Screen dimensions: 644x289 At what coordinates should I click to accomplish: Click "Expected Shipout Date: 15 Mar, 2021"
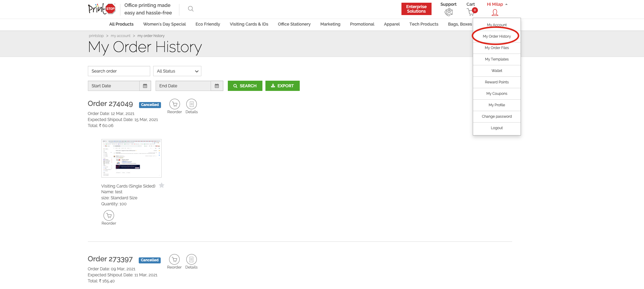coord(123,120)
